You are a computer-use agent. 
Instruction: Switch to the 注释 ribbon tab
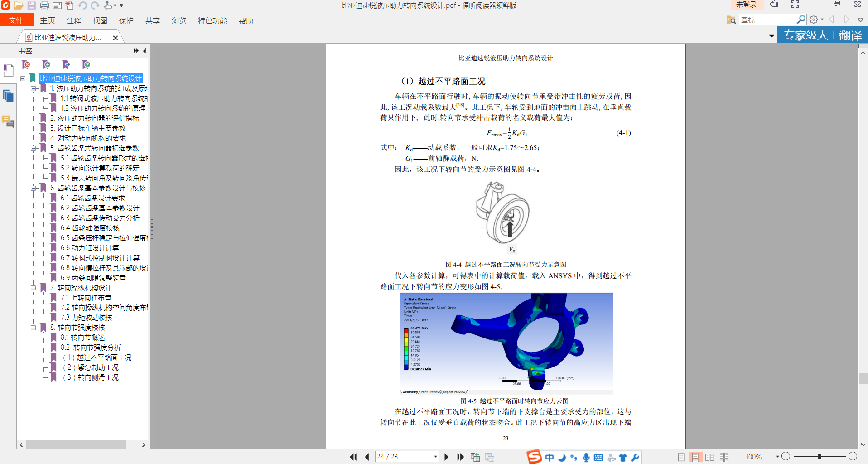point(74,20)
